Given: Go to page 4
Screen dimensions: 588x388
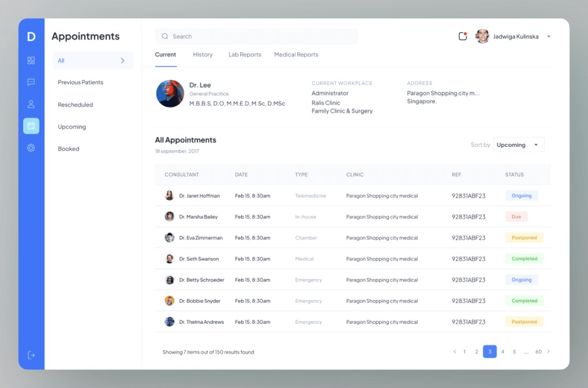Looking at the screenshot, I should (503, 352).
